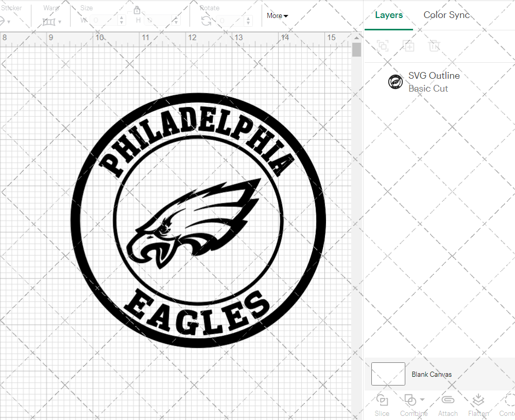
Task: Click the Group icon in Layers panel
Action: point(383,46)
